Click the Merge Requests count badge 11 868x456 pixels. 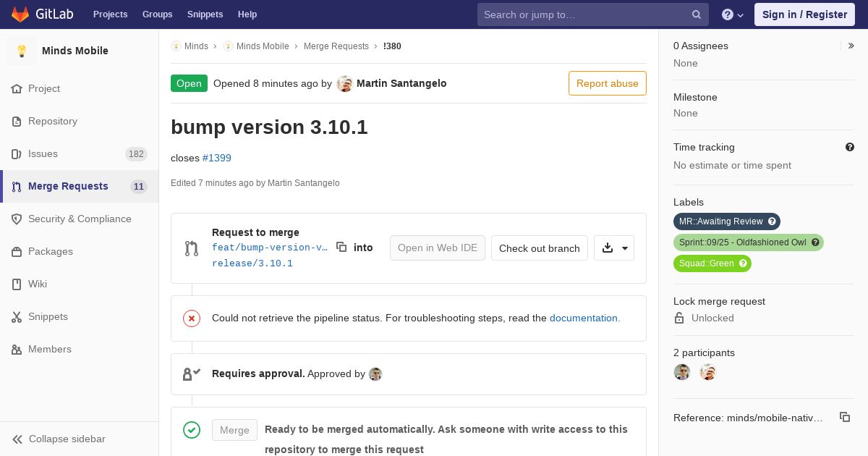click(139, 187)
